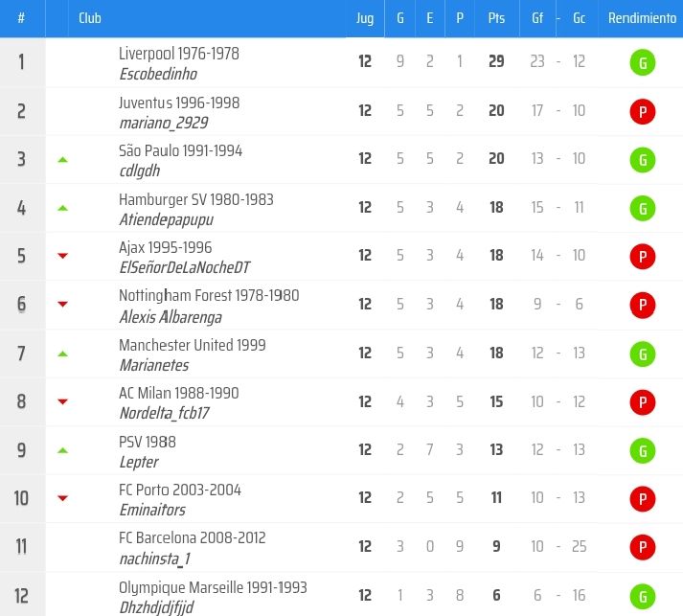The width and height of the screenshot is (683, 616).
Task: Click Juventus's red P performance badge
Action: 642,112
